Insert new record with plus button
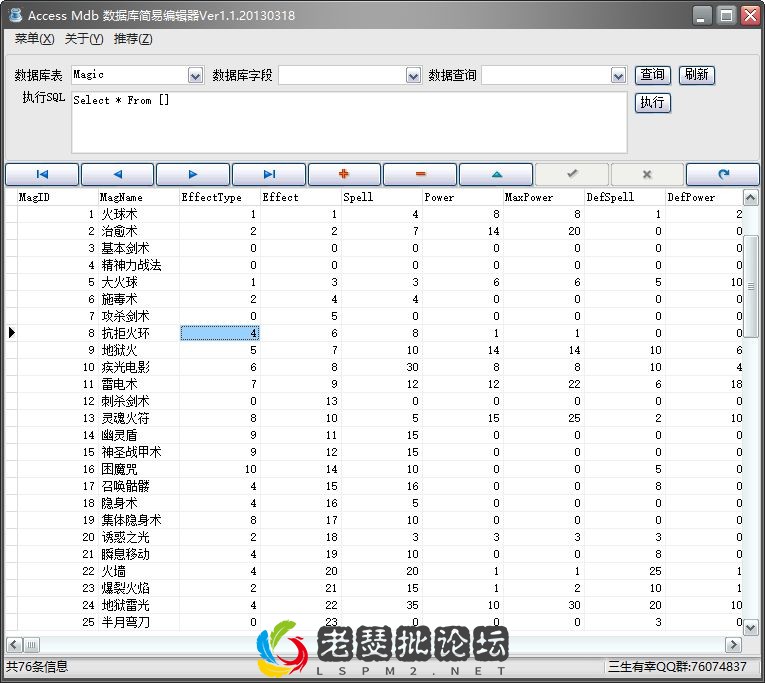Screen dimensions: 765x683 point(344,174)
